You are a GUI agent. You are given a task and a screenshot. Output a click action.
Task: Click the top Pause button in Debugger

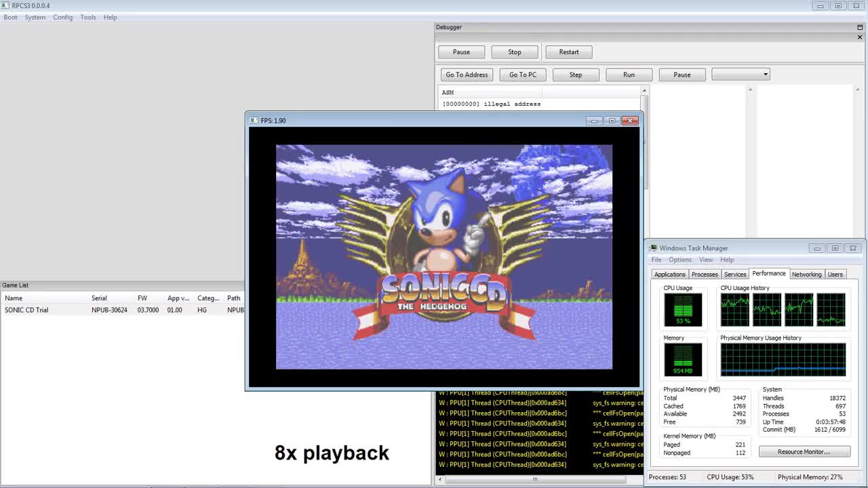[461, 52]
